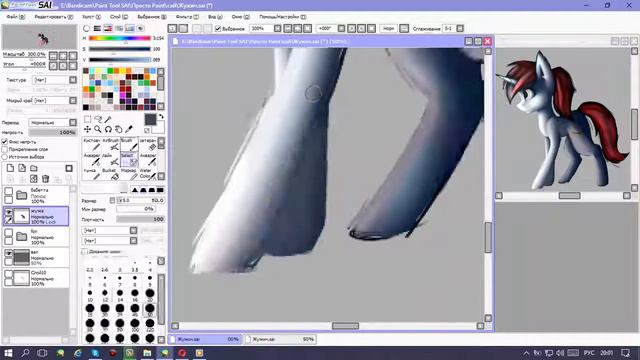This screenshot has height=360, width=640.
Task: Create a new linework layer
Action: pyautogui.click(x=22, y=168)
